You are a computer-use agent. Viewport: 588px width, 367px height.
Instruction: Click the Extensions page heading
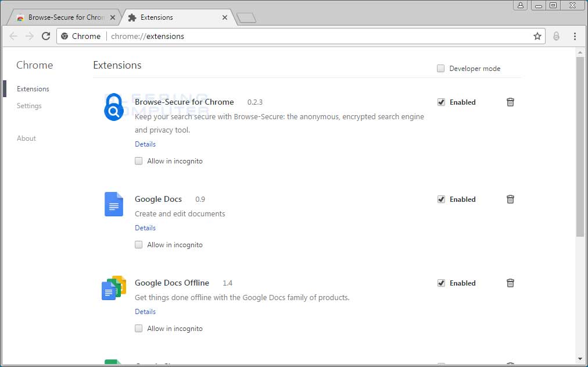tap(117, 65)
